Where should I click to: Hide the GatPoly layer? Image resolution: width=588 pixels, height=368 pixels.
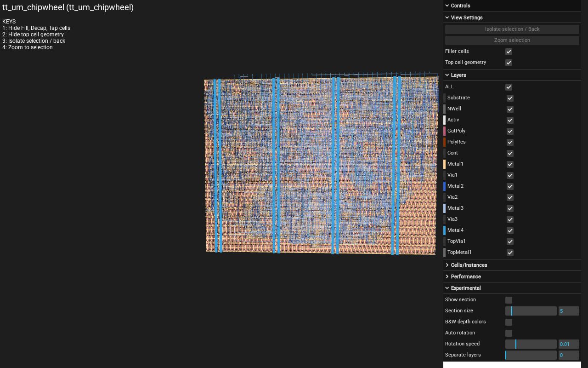point(510,131)
